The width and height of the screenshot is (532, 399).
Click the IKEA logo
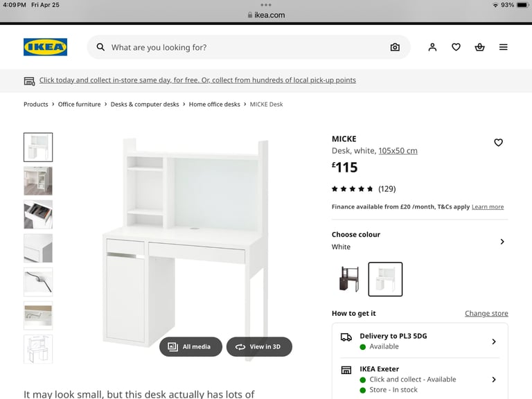(45, 47)
